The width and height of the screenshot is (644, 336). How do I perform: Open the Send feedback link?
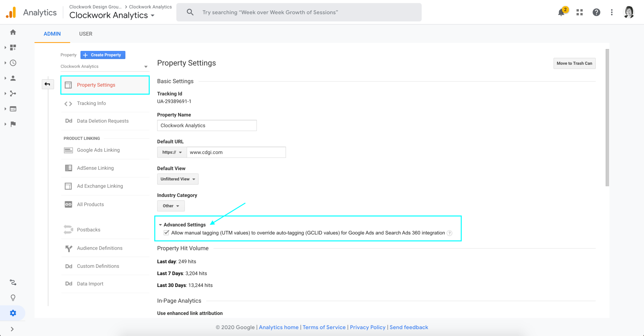(x=409, y=327)
